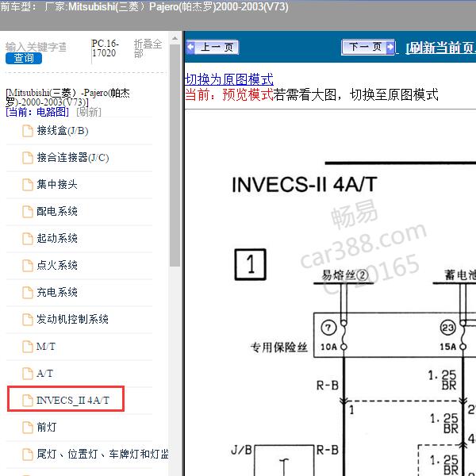Go to previous page with 上一页
The height and width of the screenshot is (476, 476).
[x=213, y=47]
